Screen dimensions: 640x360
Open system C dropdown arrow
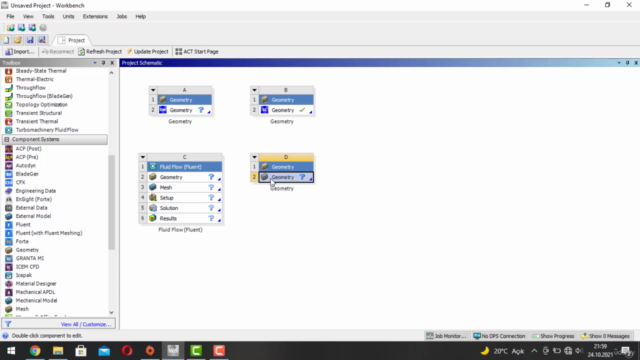coord(142,157)
